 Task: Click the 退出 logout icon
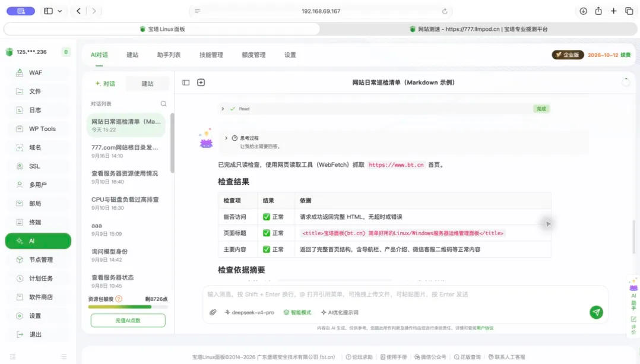pyautogui.click(x=20, y=335)
